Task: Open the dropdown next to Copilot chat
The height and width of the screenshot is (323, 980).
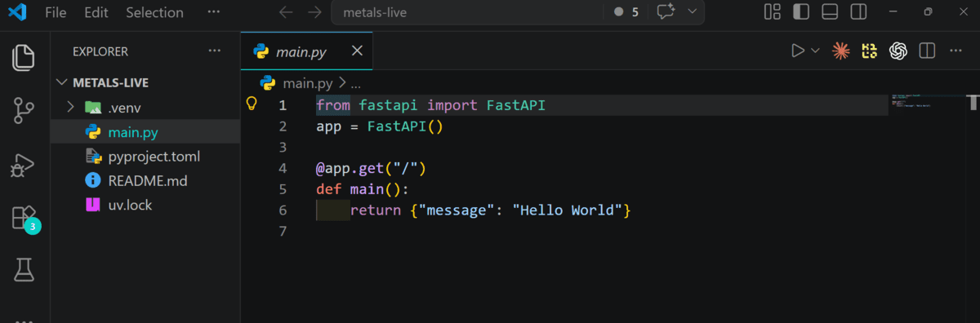Action: pos(693,12)
